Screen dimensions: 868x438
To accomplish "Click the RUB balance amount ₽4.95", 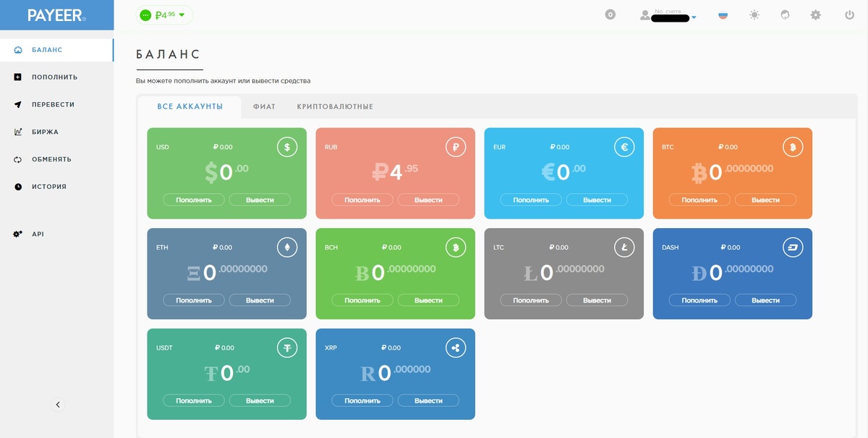I will coord(395,172).
